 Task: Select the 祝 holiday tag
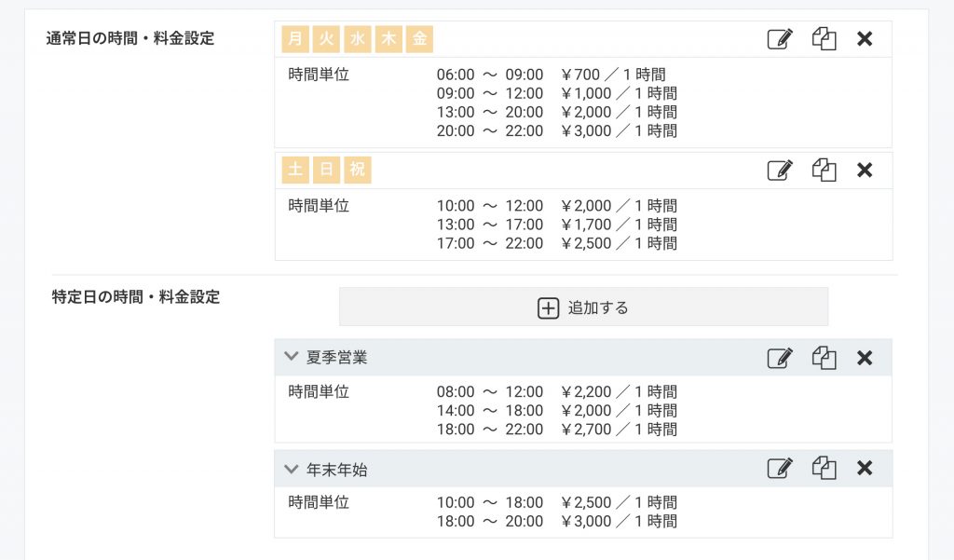coord(358,171)
